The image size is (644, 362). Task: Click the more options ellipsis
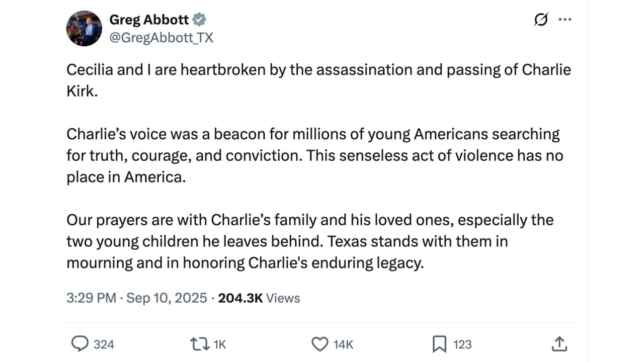coord(565,19)
